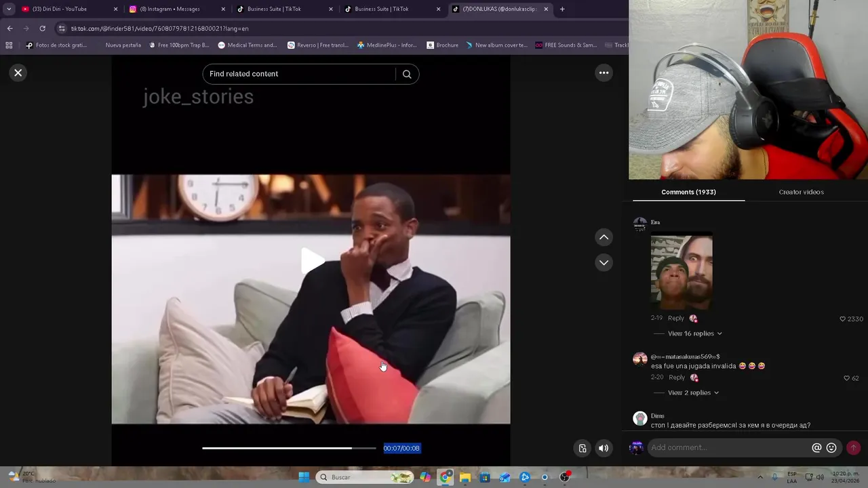This screenshot has width=868, height=488.
Task: Open Dims's profile avatar
Action: click(639, 418)
